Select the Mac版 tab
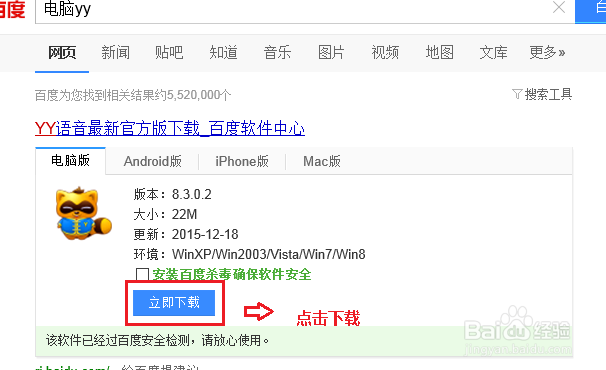The image size is (606, 370). pyautogui.click(x=322, y=161)
